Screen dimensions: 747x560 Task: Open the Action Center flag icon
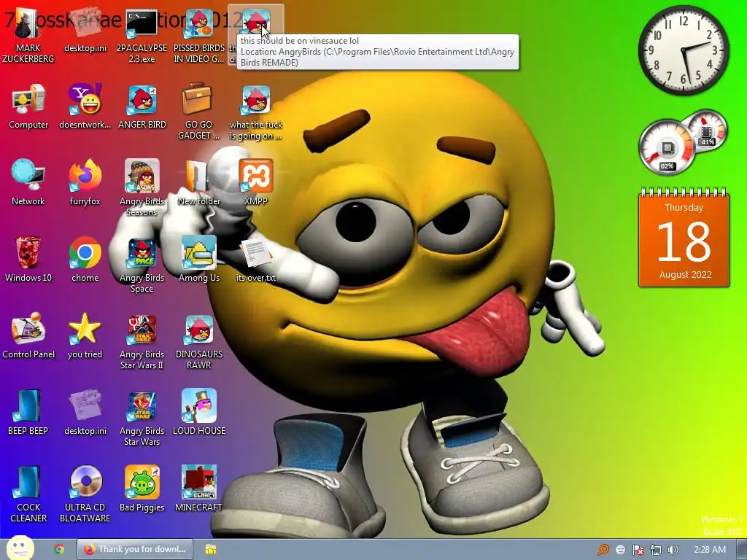pos(638,550)
